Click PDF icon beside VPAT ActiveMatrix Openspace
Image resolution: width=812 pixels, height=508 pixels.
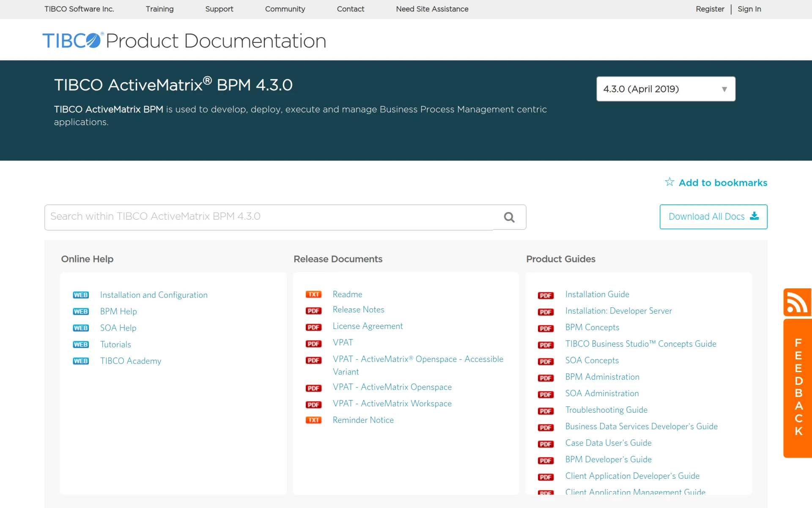313,388
